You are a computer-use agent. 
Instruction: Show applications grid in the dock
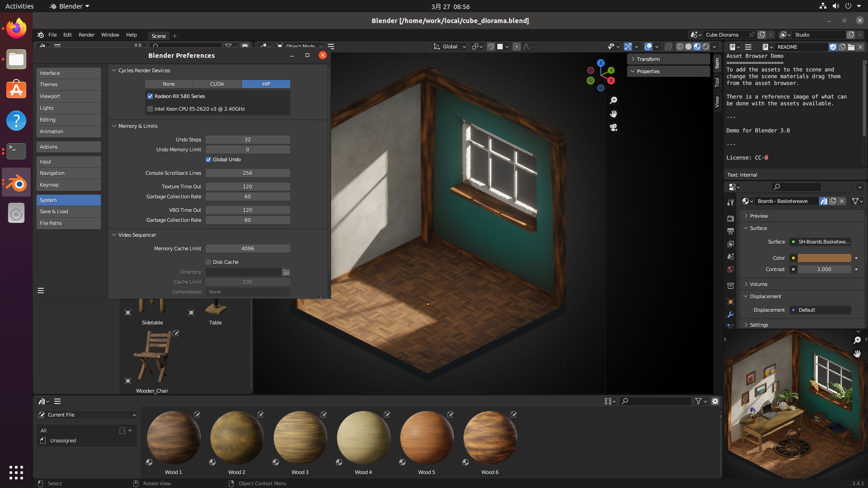click(16, 472)
